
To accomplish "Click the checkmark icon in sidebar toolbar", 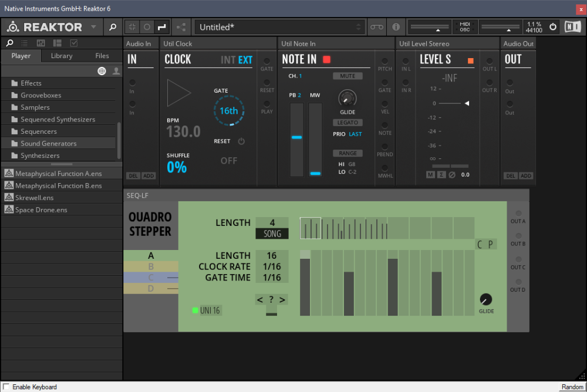I will (x=74, y=43).
